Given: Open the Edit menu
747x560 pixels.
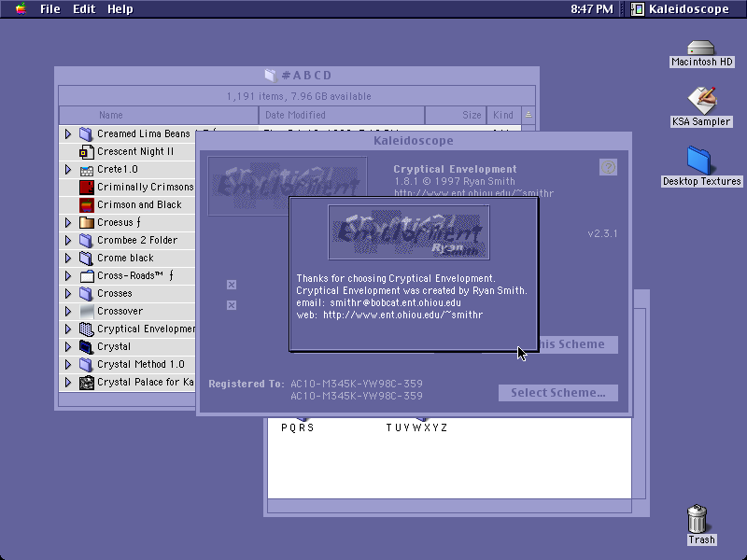Looking at the screenshot, I should tap(84, 9).
